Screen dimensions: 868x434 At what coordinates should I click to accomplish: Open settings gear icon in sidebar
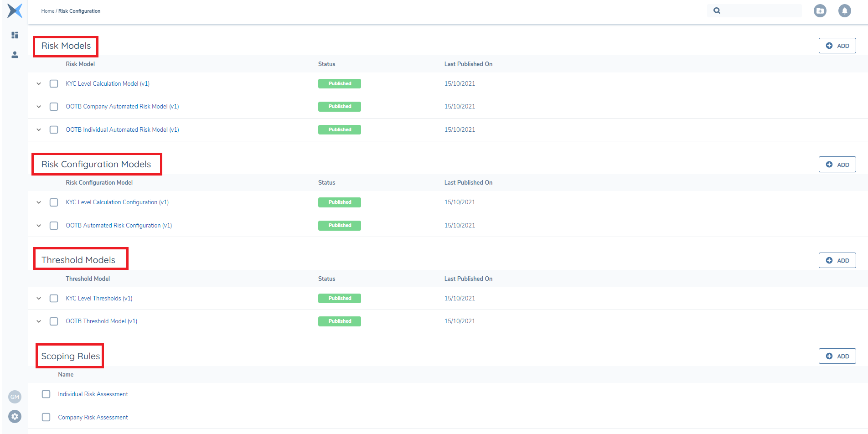(15, 416)
